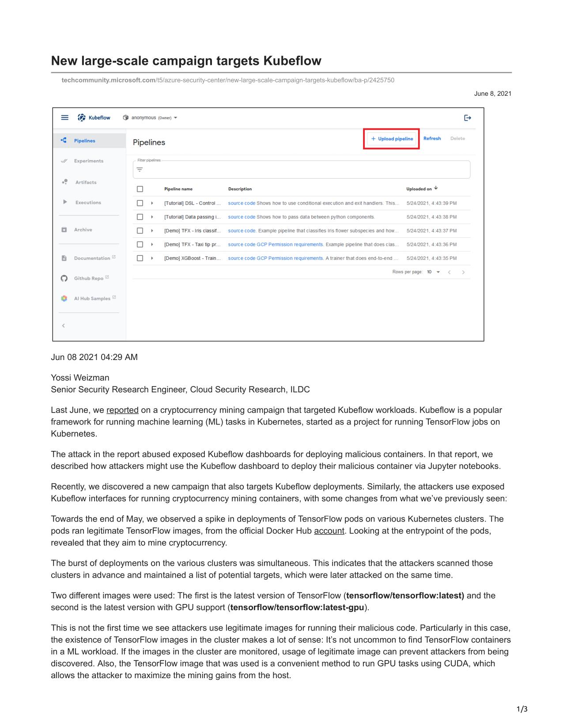The width and height of the screenshot is (563, 728).
Task: Open the Rows per page dropdown
Action: (434, 272)
